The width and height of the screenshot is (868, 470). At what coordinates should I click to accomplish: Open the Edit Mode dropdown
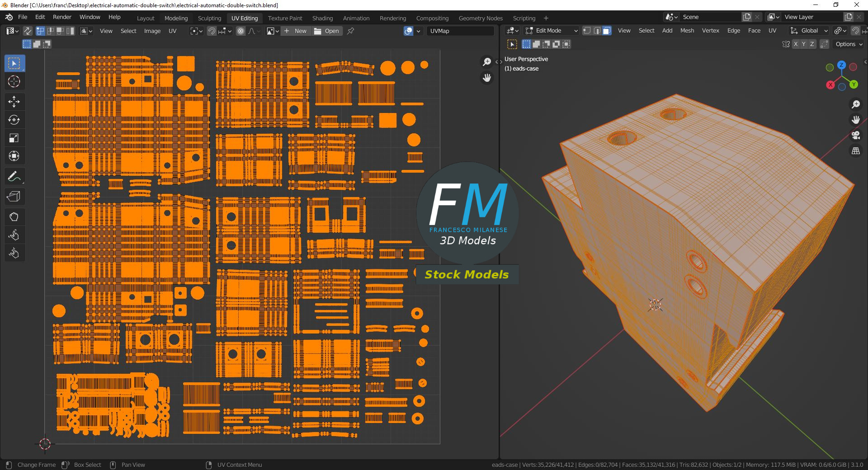click(551, 31)
